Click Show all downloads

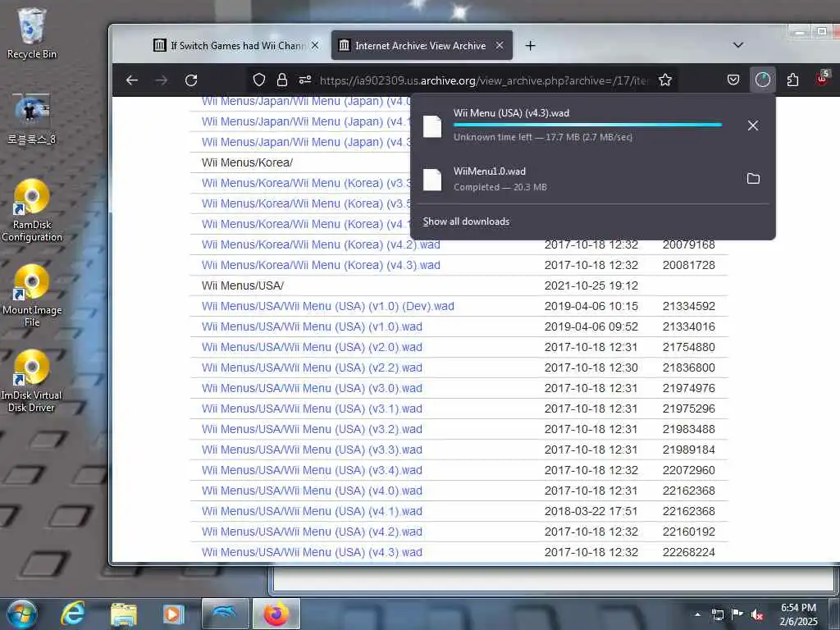point(466,221)
